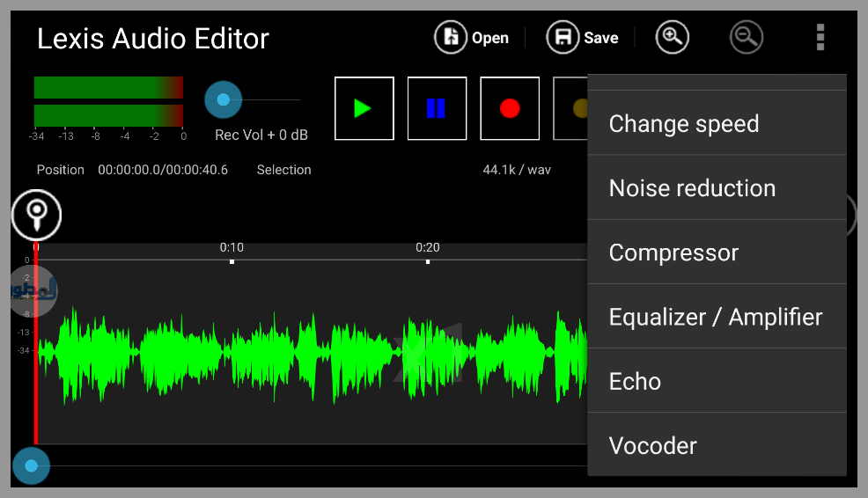Start recording with the red Record button
The width and height of the screenshot is (868, 498).
point(509,108)
